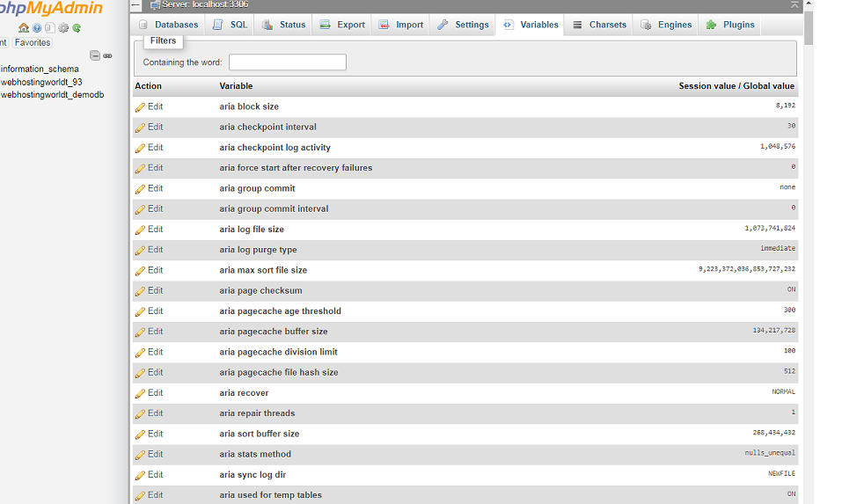Switch to the SQL tab
The height and width of the screenshot is (504, 842).
pos(231,25)
